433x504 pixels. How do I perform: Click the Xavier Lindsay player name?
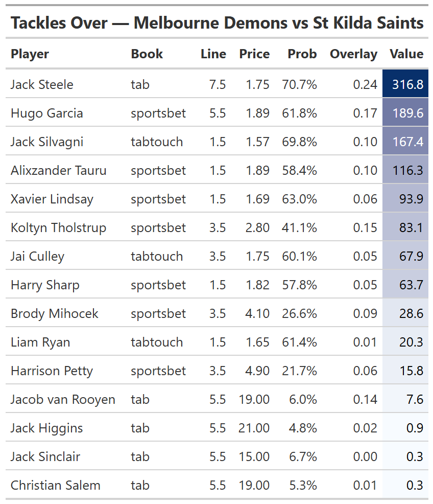(52, 199)
